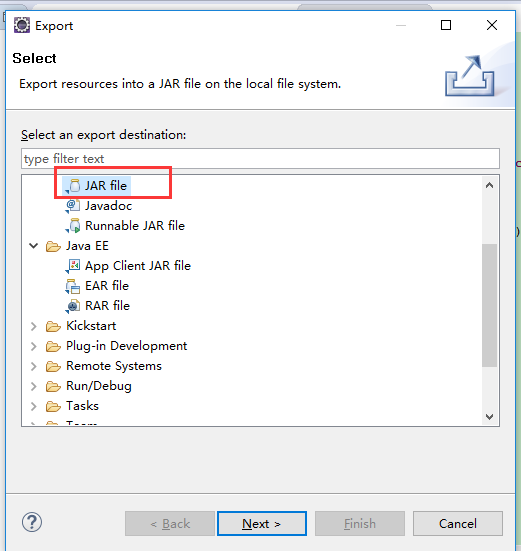The width and height of the screenshot is (521, 551).
Task: Open the help question mark icon
Action: click(x=32, y=522)
